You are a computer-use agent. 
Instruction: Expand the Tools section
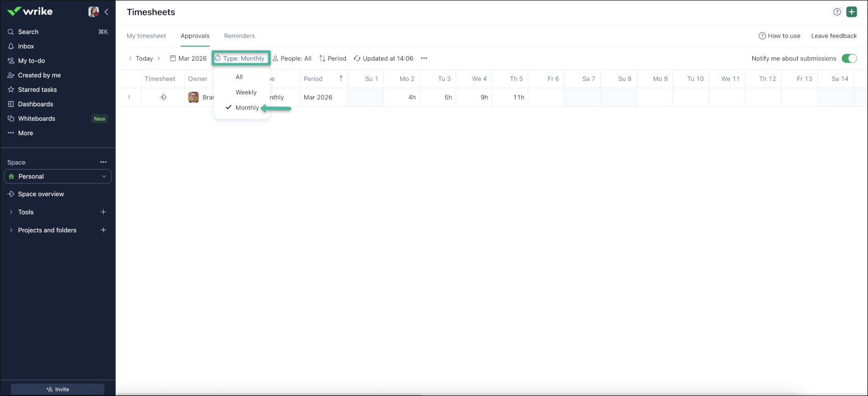tap(11, 212)
